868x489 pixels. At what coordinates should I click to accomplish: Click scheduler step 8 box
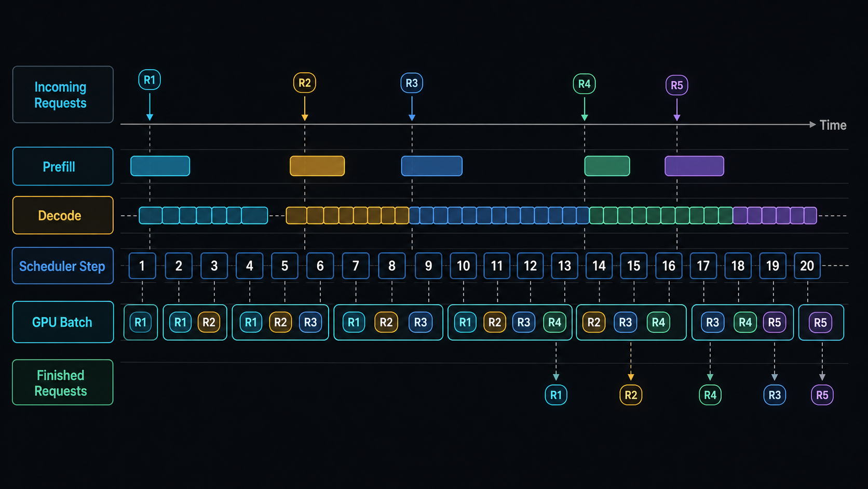point(392,266)
